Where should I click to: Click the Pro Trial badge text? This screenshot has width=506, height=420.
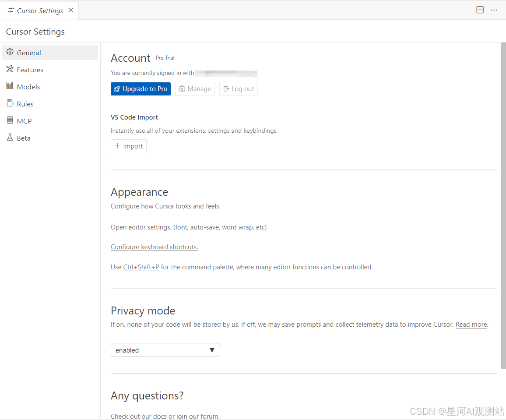[165, 58]
